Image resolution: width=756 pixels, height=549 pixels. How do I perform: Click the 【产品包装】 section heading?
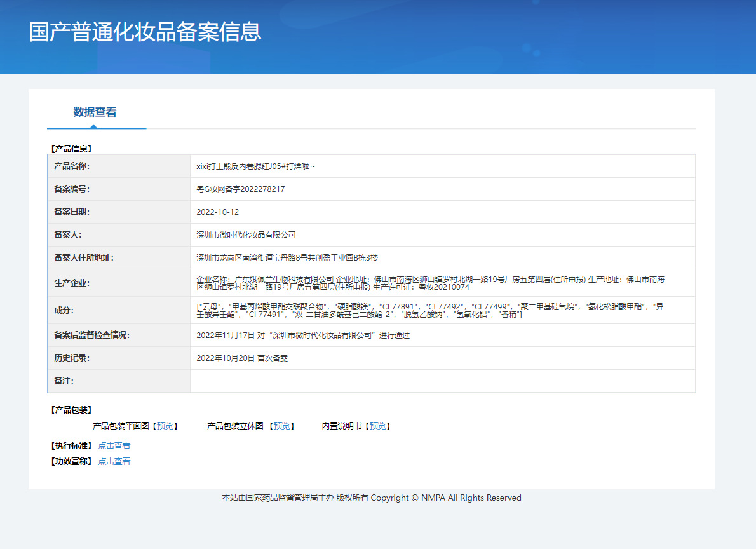71,410
